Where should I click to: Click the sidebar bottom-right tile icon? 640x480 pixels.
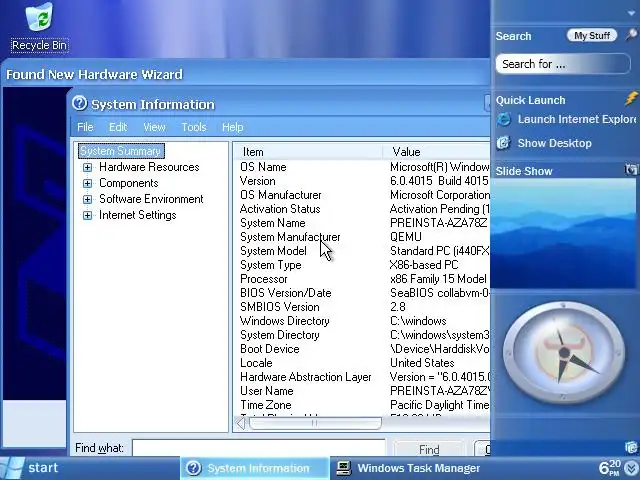631,447
